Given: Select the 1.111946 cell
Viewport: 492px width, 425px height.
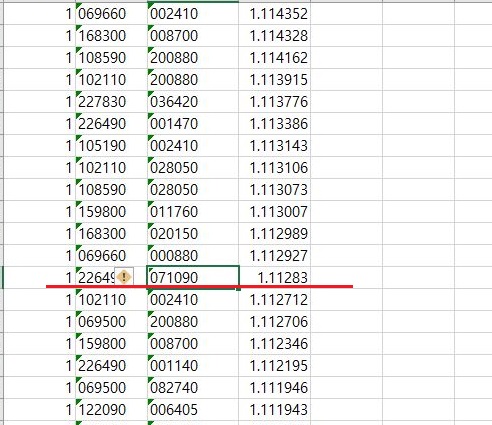Looking at the screenshot, I should (275, 388).
